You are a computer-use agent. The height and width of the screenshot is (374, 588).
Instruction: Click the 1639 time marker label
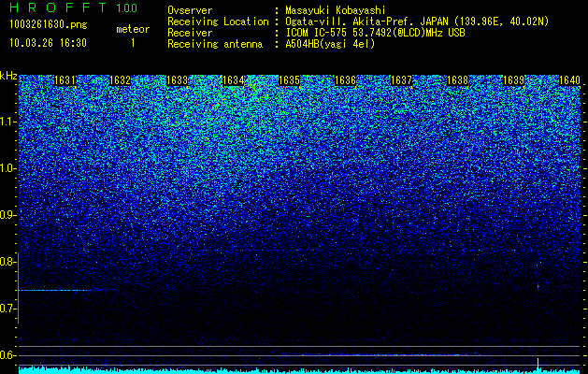point(513,80)
